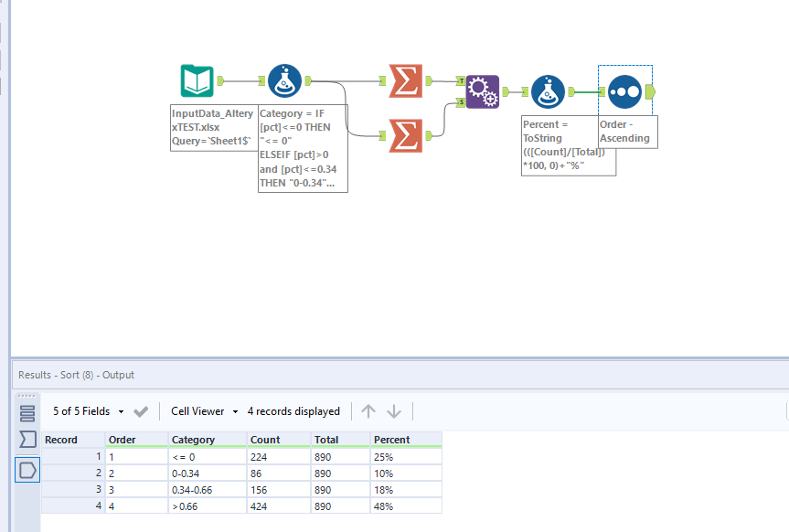Viewport: 789px width, 532px height.
Task: Click the Append Fields tool node
Action: point(483,92)
